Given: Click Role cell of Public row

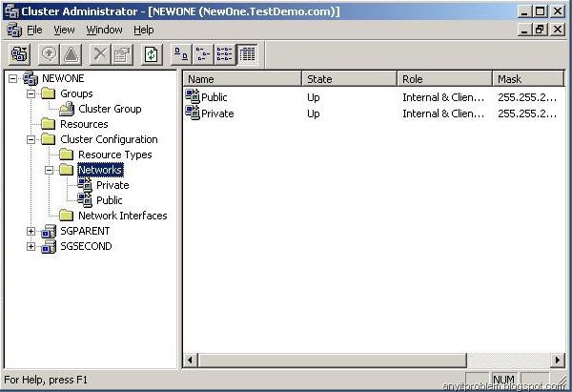Looking at the screenshot, I should tap(443, 97).
